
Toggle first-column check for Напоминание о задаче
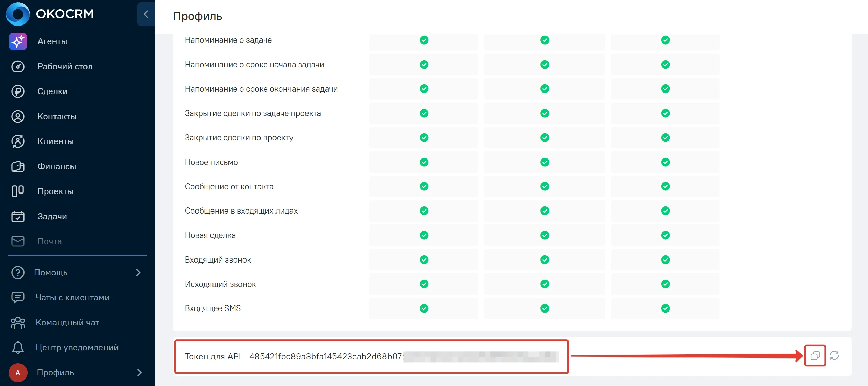pyautogui.click(x=424, y=40)
